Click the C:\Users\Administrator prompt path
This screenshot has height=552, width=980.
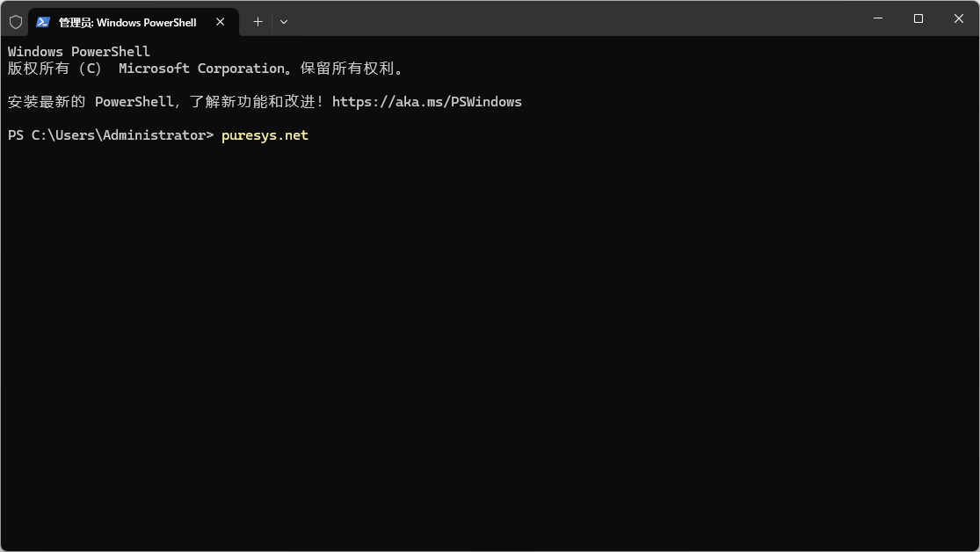[114, 134]
